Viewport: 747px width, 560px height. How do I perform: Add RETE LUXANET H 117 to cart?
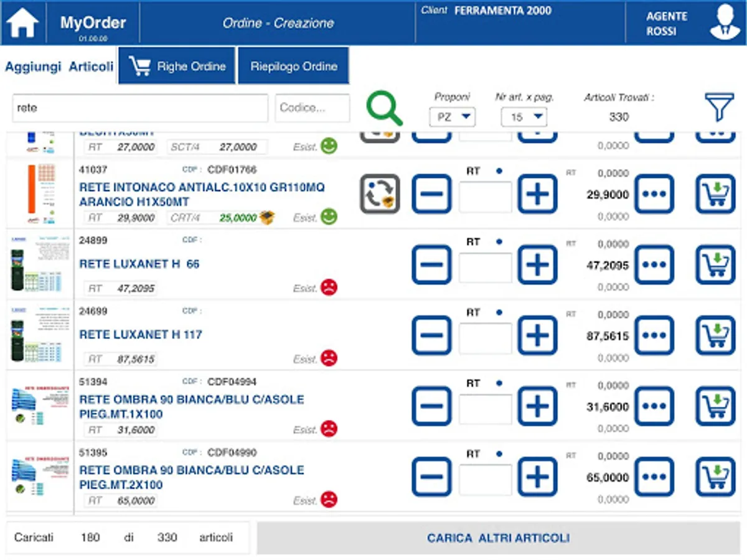(x=715, y=336)
